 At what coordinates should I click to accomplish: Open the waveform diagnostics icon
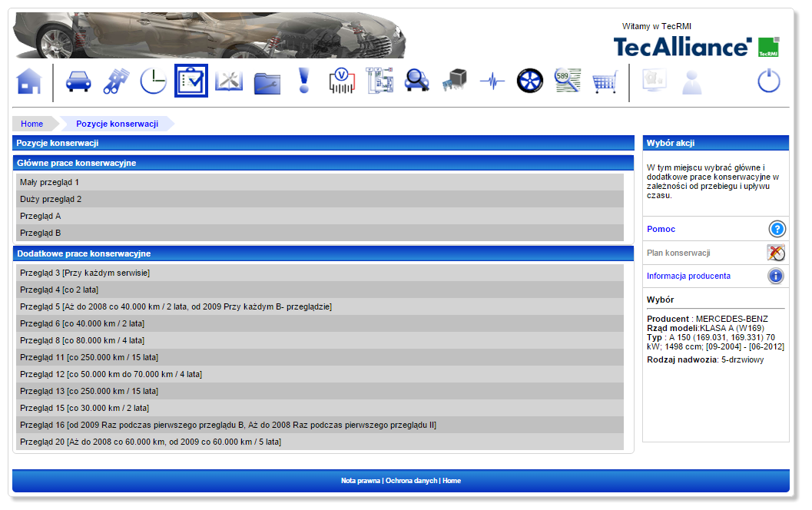tap(492, 81)
